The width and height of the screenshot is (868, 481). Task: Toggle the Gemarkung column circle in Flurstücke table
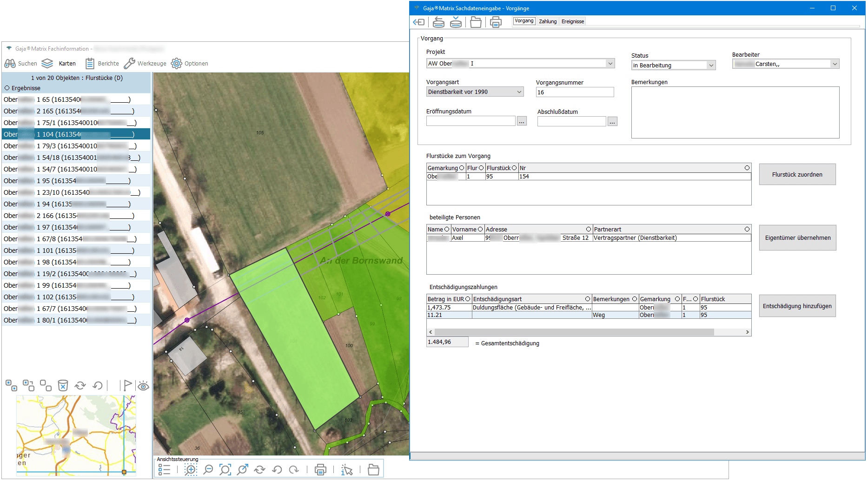462,168
